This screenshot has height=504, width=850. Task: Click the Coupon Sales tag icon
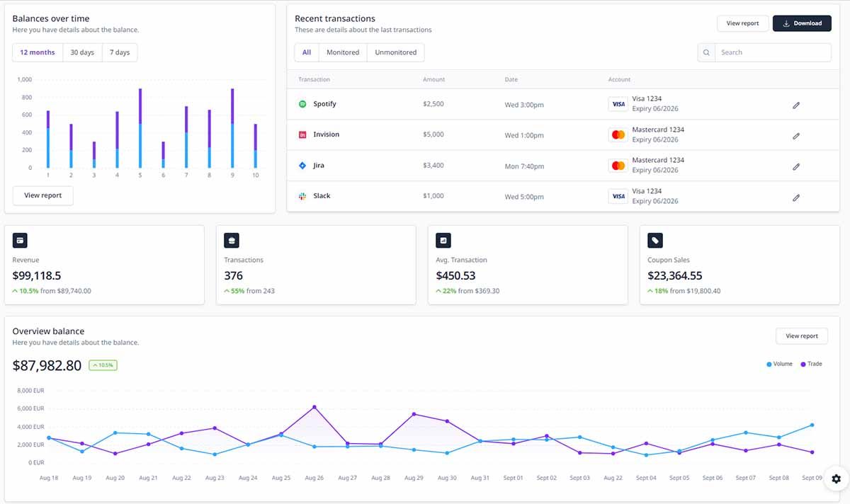(654, 240)
